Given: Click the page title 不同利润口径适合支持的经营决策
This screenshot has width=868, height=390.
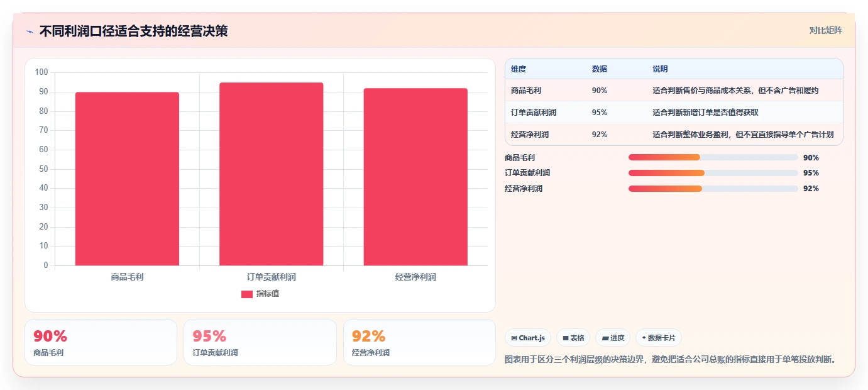Looking at the screenshot, I should tap(133, 31).
